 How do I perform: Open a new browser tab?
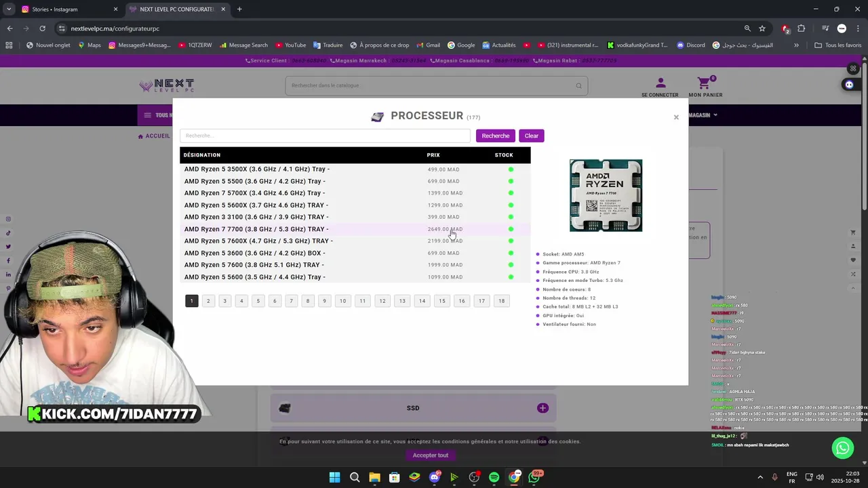(x=239, y=9)
